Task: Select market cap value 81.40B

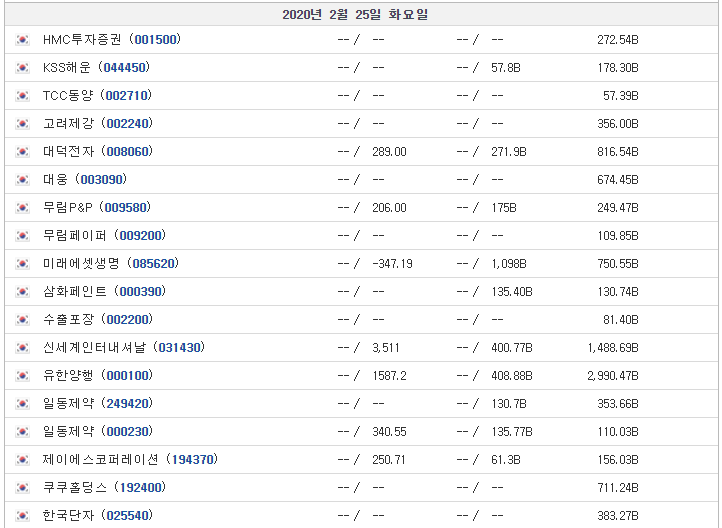Action: tap(621, 320)
